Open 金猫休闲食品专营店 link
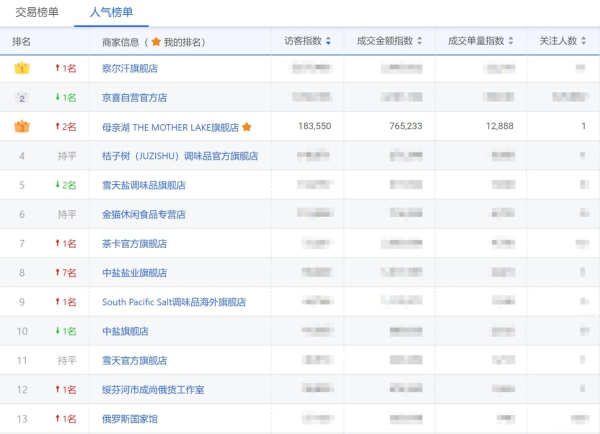This screenshot has height=434, width=600. [143, 214]
